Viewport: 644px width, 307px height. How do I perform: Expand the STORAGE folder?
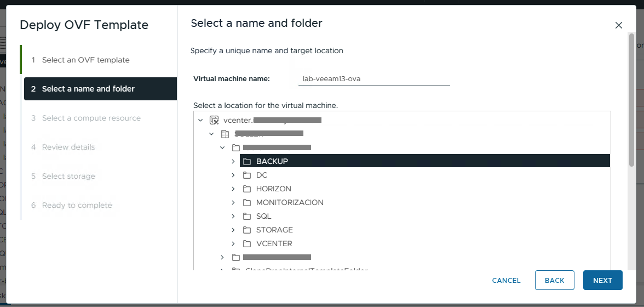tap(233, 230)
